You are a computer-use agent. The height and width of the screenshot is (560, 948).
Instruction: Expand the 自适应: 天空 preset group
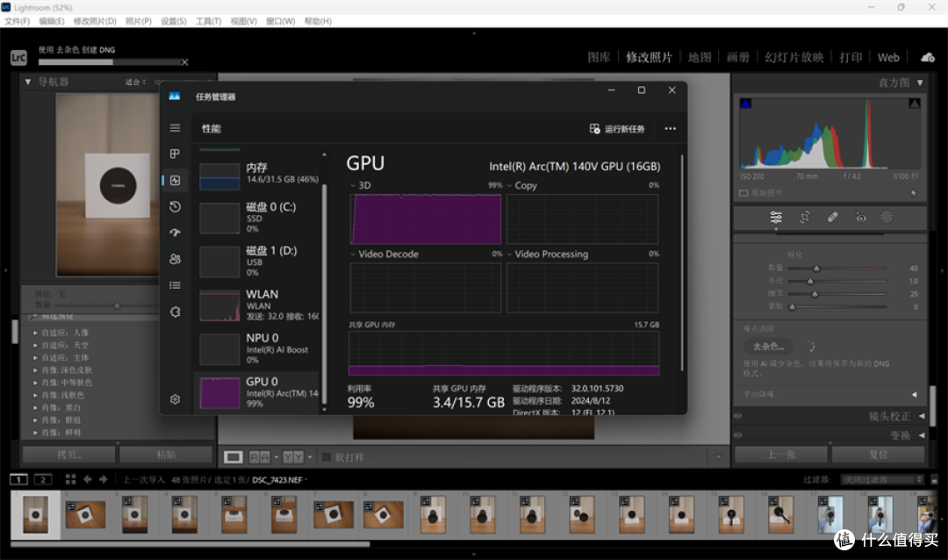coord(36,345)
